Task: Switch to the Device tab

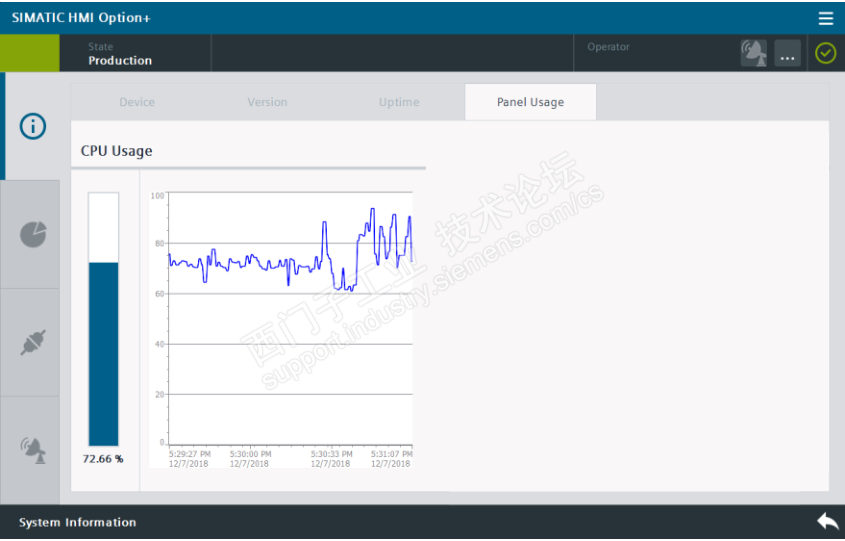Action: coord(137,102)
